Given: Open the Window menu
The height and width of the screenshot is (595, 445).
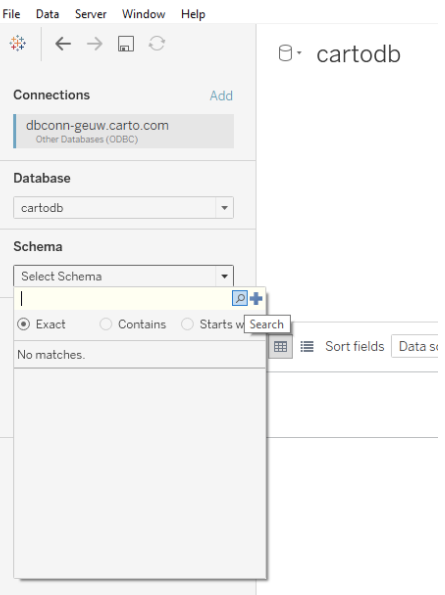Looking at the screenshot, I should pyautogui.click(x=143, y=14).
